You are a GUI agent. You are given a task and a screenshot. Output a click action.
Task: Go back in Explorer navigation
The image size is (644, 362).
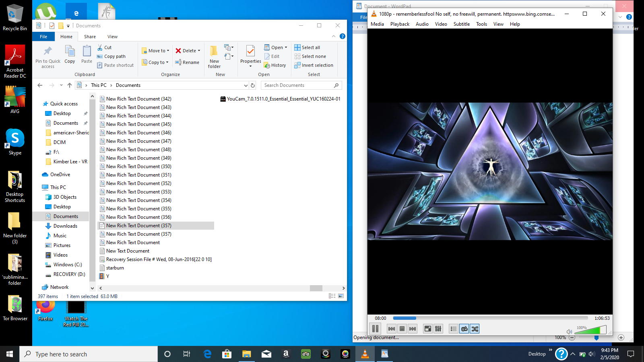tap(40, 85)
